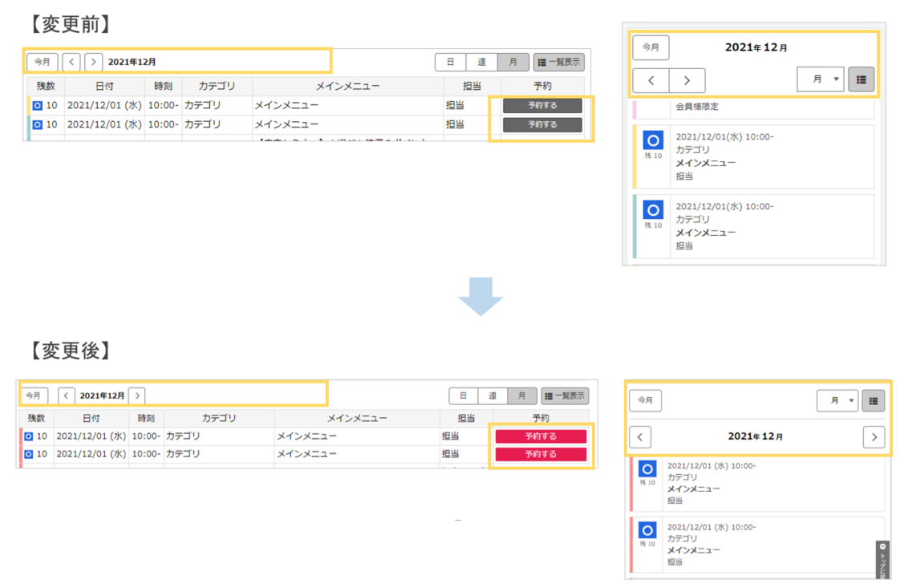Click the grid view icon next to the 月 selector

861,79
